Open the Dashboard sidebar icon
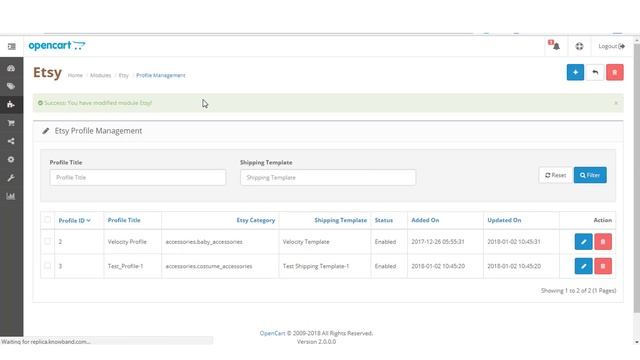640x360 pixels. pyautogui.click(x=11, y=68)
